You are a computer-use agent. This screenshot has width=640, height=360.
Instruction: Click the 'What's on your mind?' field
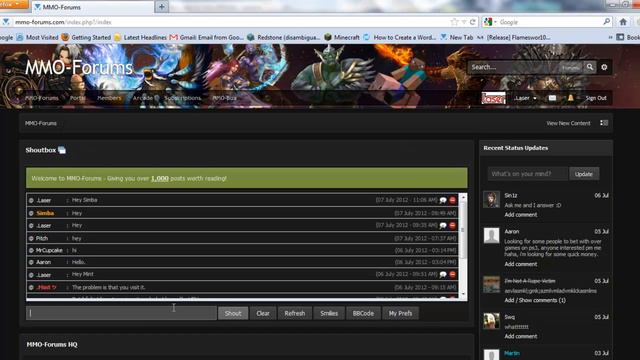point(527,174)
